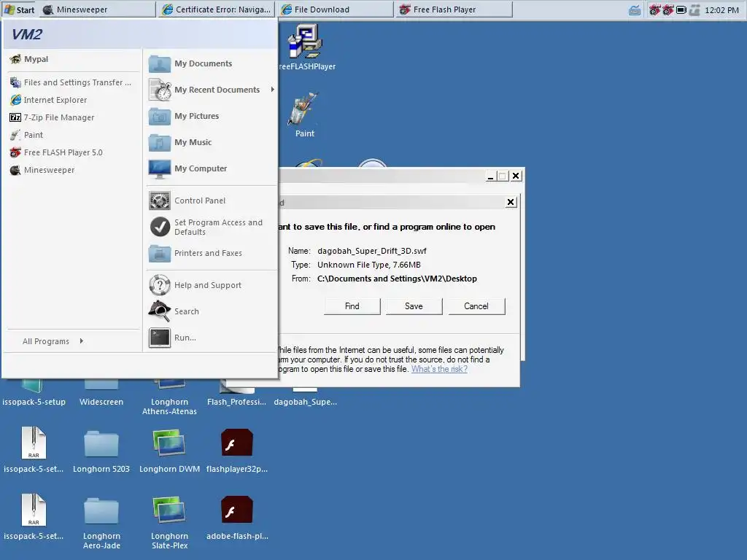Open My Pictures folder
The height and width of the screenshot is (560, 747).
(184, 116)
